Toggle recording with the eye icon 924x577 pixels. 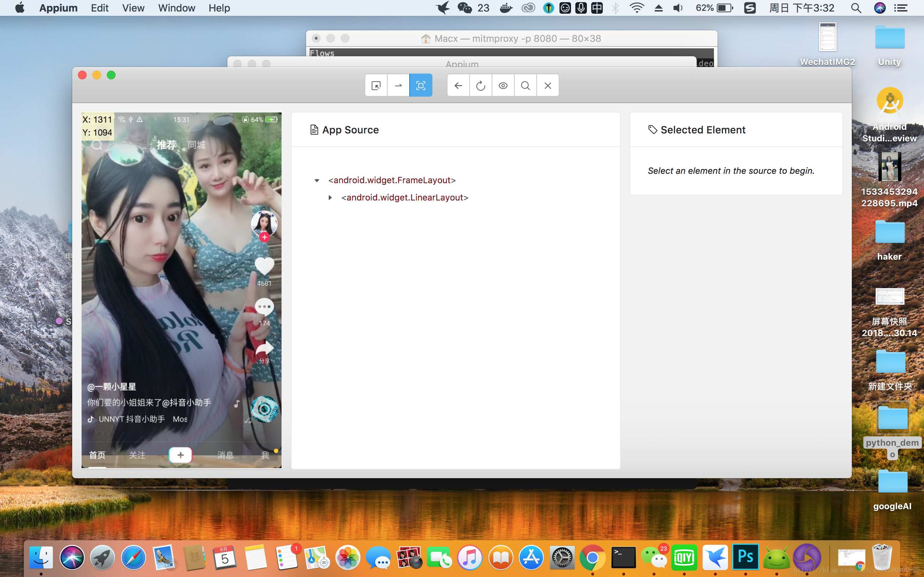click(503, 85)
